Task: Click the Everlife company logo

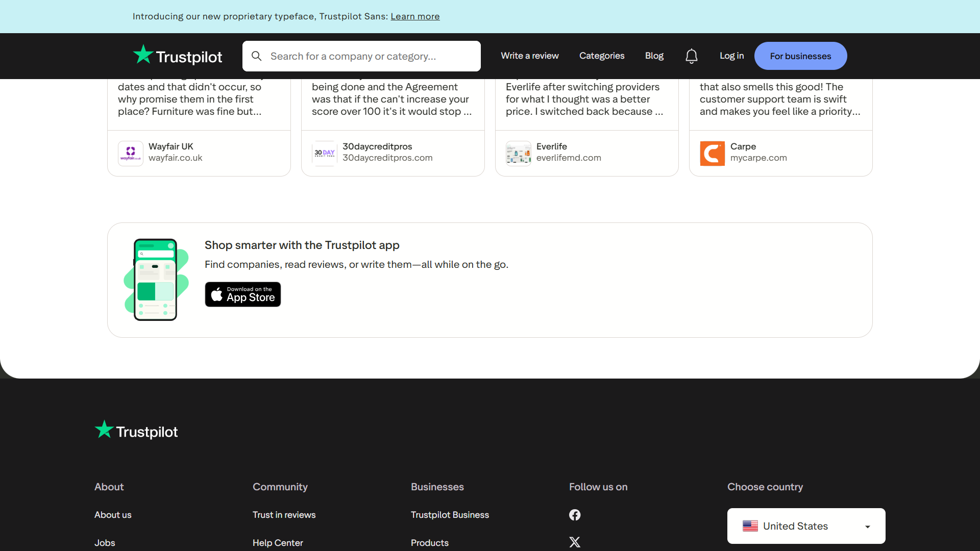Action: [x=518, y=153]
